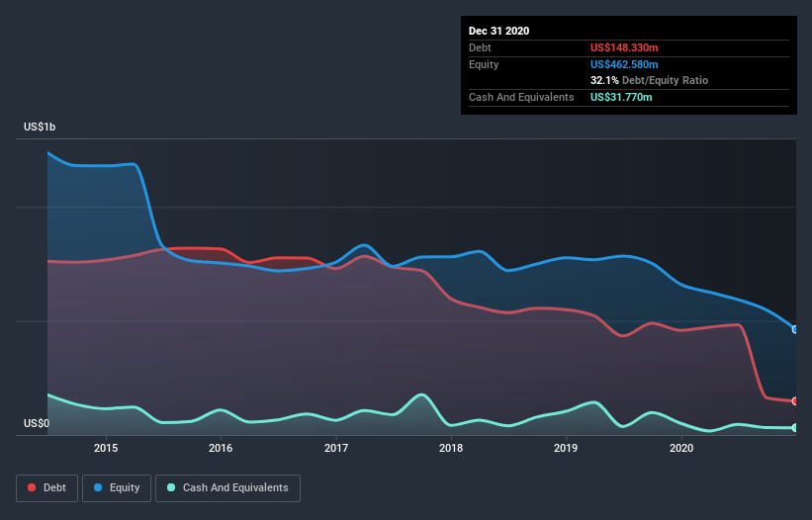
Task: Click the 2018 x-axis label
Action: coord(451,448)
